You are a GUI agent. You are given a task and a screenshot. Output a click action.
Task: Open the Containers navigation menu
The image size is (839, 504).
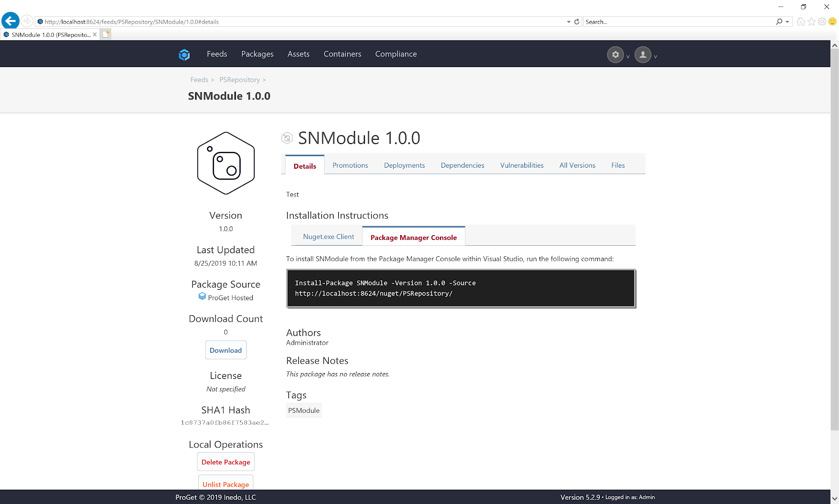(342, 54)
